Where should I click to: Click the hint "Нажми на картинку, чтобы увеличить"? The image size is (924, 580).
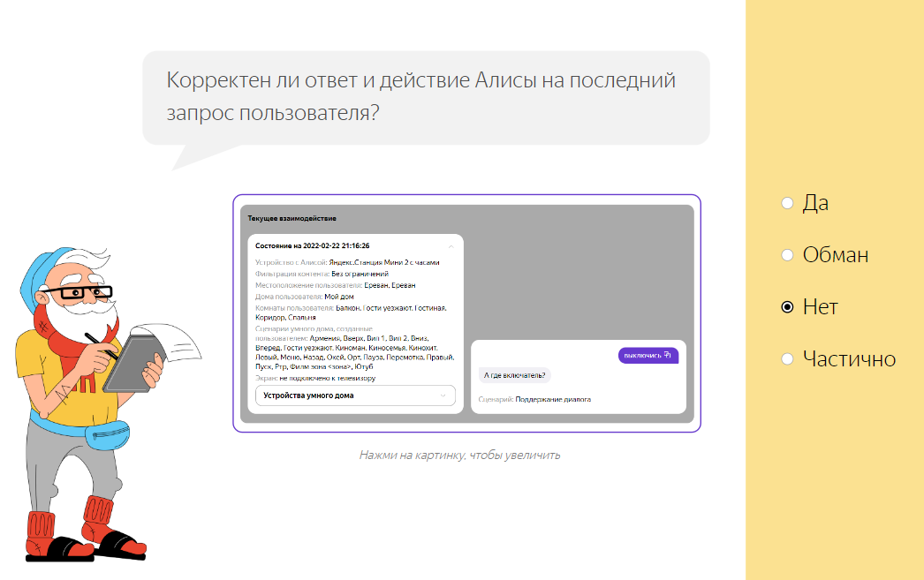[x=459, y=456]
